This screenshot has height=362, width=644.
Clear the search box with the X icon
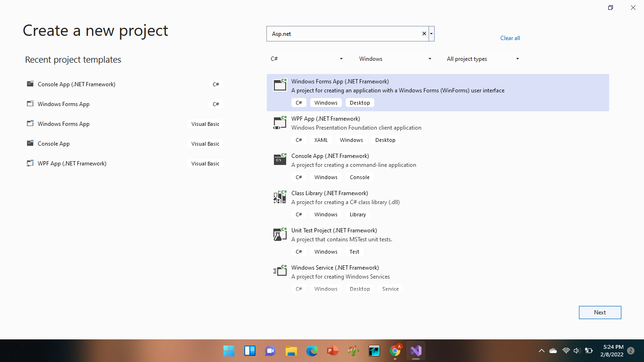coord(424,33)
